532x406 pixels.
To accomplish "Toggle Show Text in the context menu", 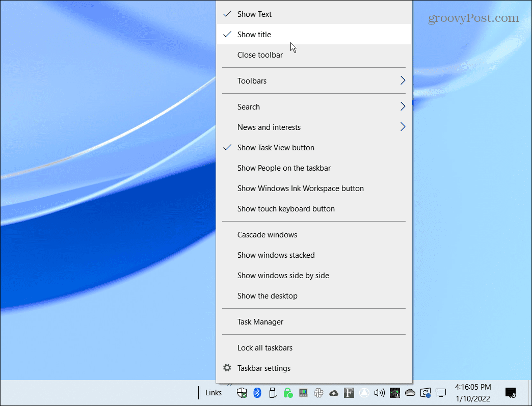I will click(x=254, y=14).
